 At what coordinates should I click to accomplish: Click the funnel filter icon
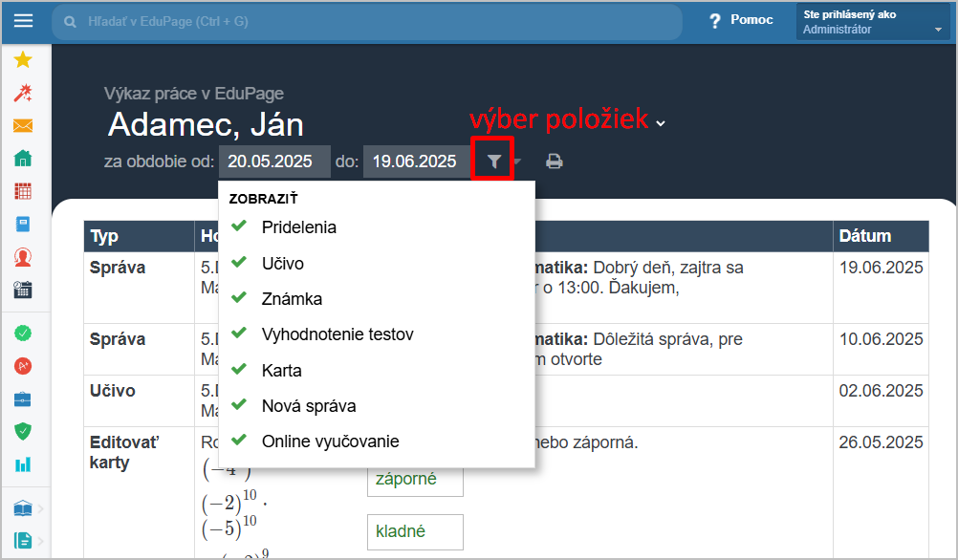click(x=494, y=162)
